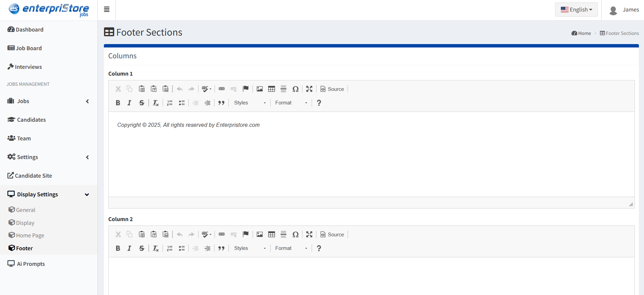This screenshot has height=295, width=644.
Task: Click the Bold icon in Column 1 editor
Action: tap(118, 103)
